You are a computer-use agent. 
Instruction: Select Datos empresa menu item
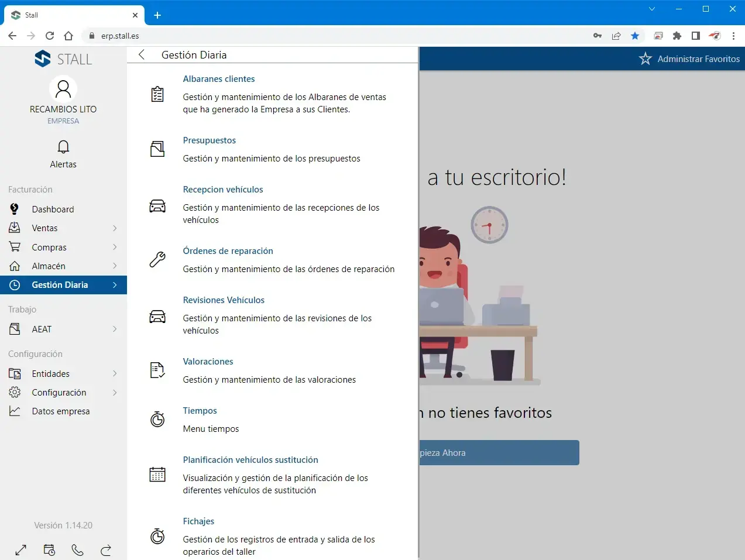coord(60,411)
